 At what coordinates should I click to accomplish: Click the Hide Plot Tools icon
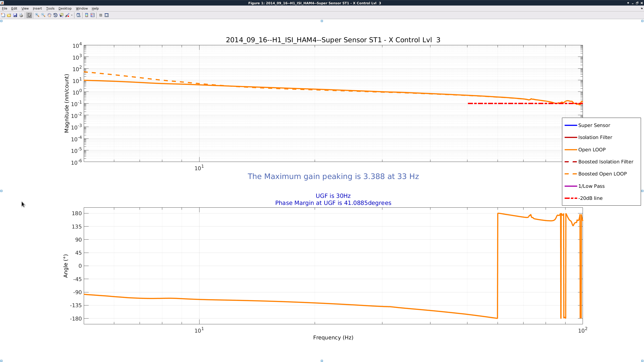click(101, 15)
